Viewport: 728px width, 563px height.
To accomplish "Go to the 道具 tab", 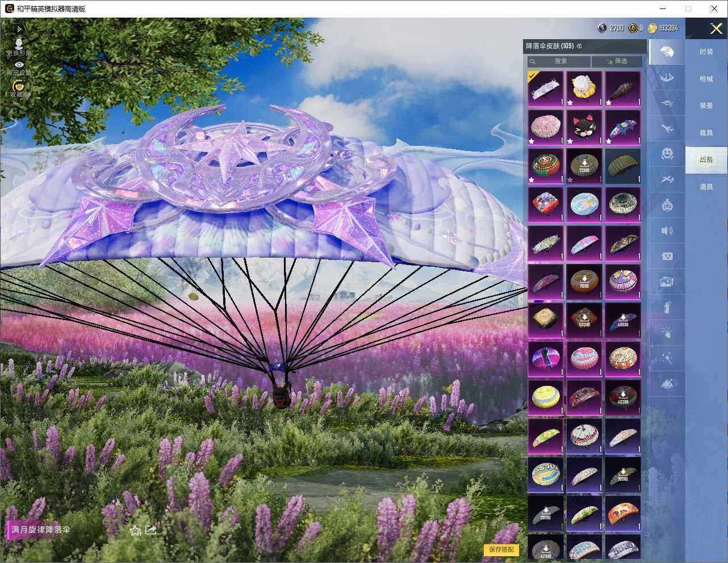I will coord(706,187).
